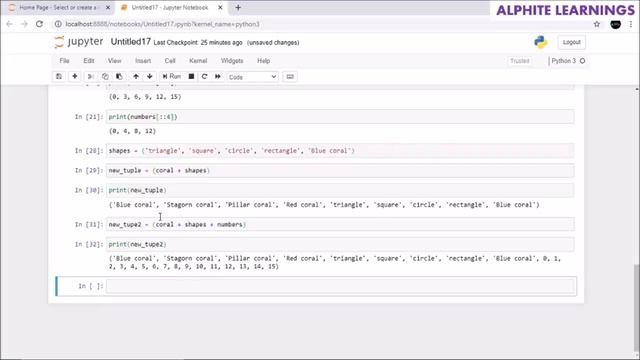Select cell new_tuple = (coral + shapes)
Screen dimensions: 640x360
(x=340, y=170)
